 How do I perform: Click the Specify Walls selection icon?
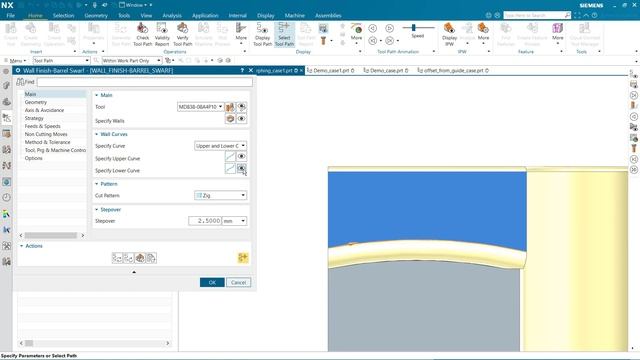[230, 119]
